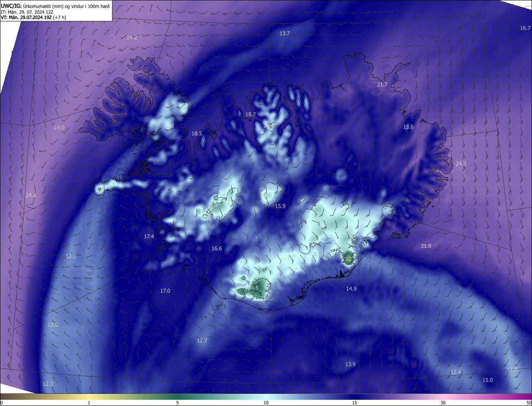
Task: Click the map value 21.8
Action: (x=426, y=246)
